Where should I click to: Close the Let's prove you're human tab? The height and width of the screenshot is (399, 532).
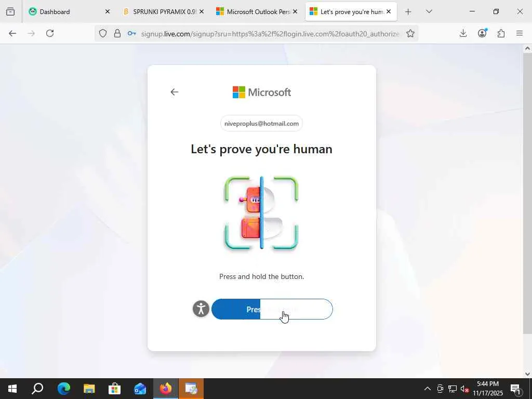coord(389,11)
